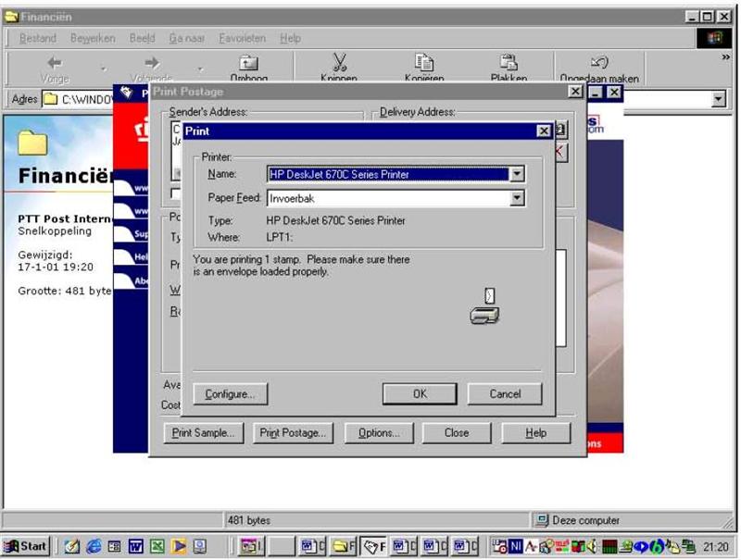Click the Ongedaan maken undo icon
This screenshot has width=741, height=560.
599,62
